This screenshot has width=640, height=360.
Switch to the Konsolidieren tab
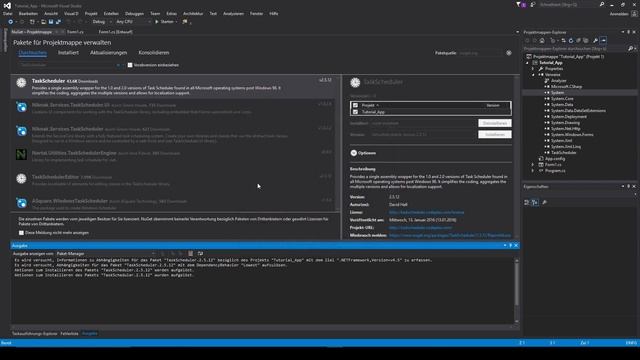tap(154, 53)
